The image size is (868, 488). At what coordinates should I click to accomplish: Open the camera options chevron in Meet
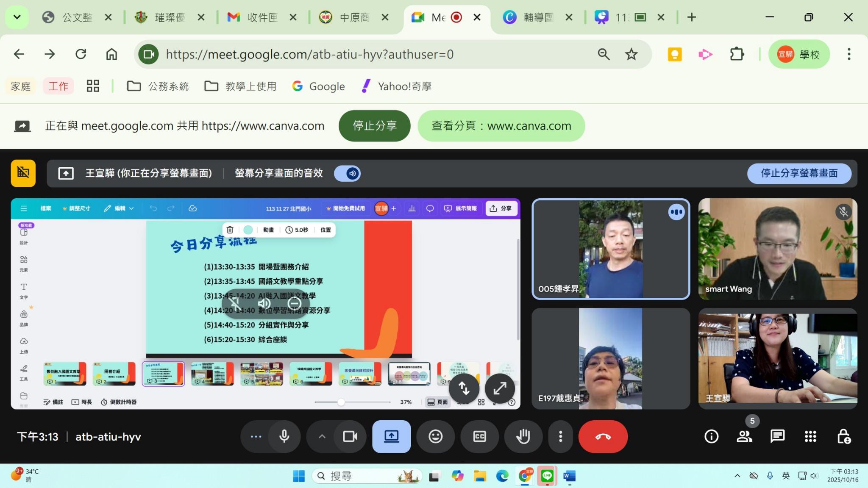pyautogui.click(x=321, y=436)
